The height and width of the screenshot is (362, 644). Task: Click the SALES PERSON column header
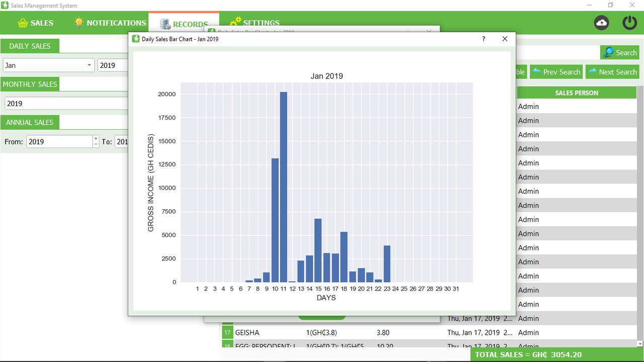click(577, 93)
